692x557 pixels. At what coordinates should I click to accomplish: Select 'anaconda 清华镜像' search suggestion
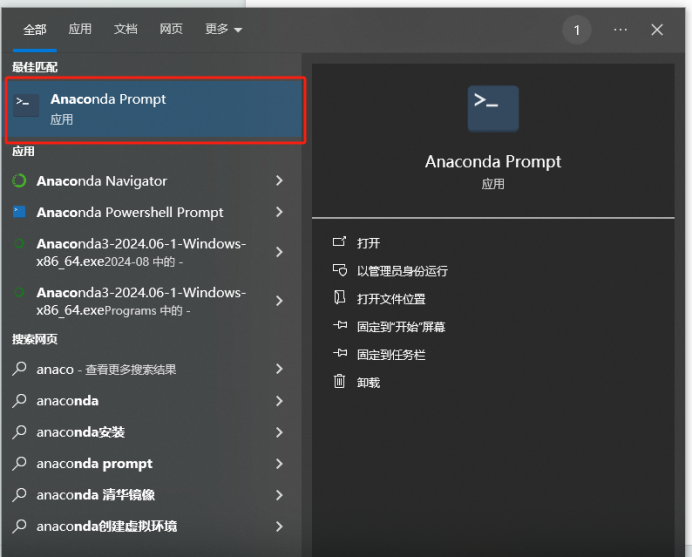click(x=95, y=495)
